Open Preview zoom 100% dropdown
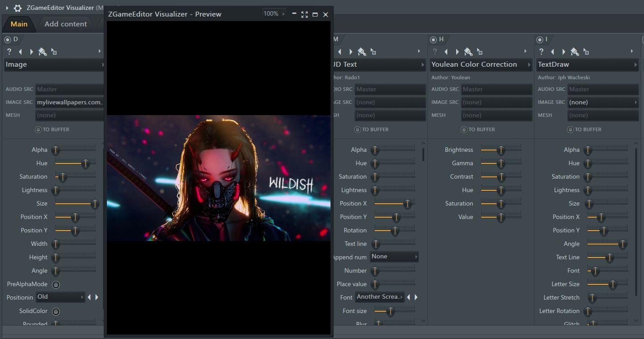The image size is (644, 339). (x=274, y=14)
